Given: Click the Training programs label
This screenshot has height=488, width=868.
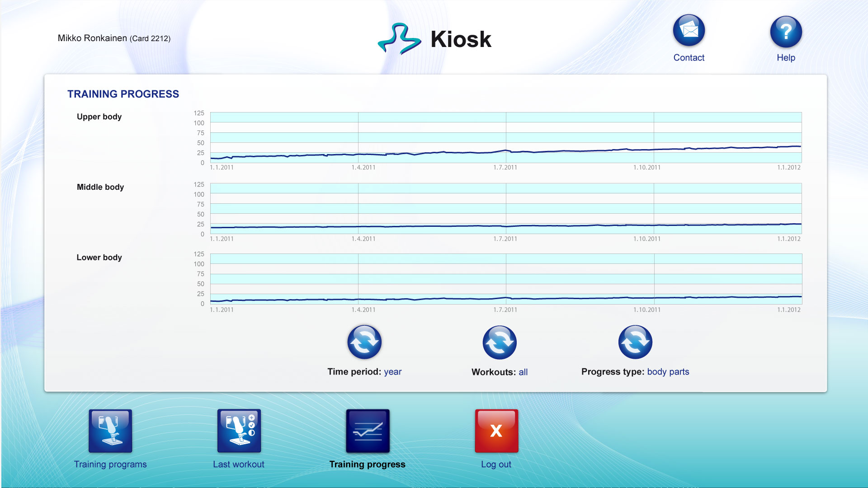Looking at the screenshot, I should [110, 465].
